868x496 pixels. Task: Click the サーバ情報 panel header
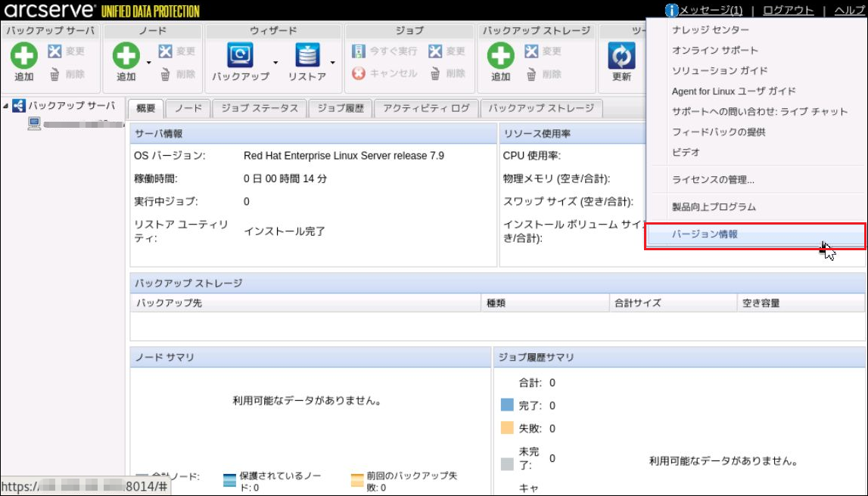coord(313,134)
